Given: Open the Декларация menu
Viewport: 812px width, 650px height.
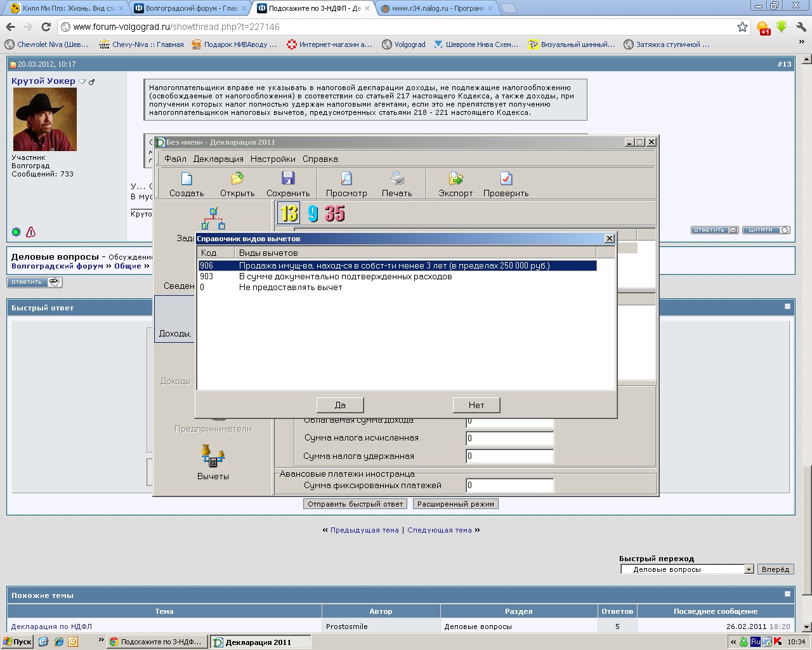Looking at the screenshot, I should click(x=218, y=159).
